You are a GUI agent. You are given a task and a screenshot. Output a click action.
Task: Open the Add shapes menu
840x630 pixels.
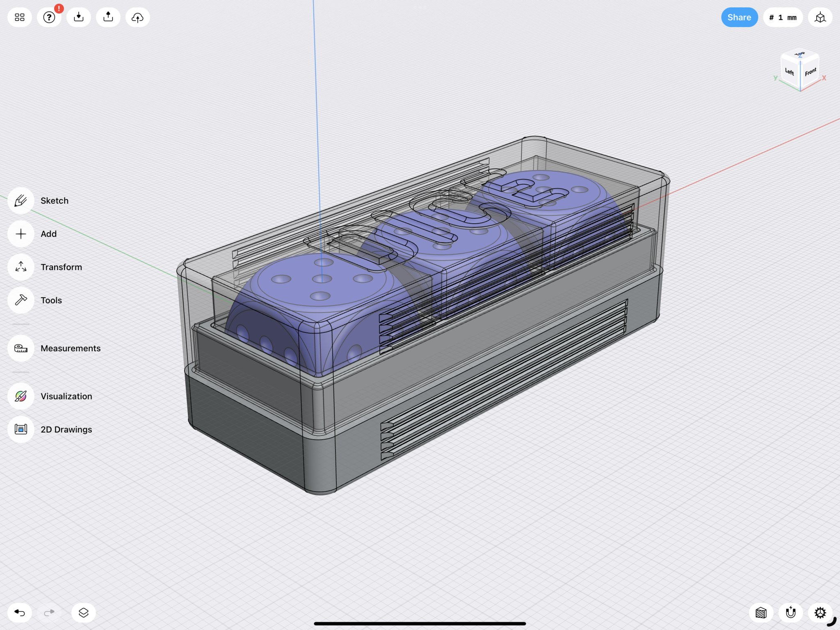click(x=21, y=234)
